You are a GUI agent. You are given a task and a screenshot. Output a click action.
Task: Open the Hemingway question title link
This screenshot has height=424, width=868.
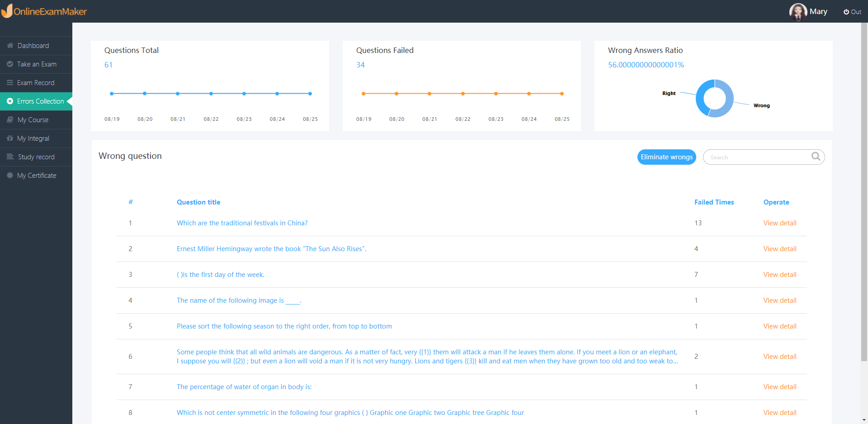271,249
